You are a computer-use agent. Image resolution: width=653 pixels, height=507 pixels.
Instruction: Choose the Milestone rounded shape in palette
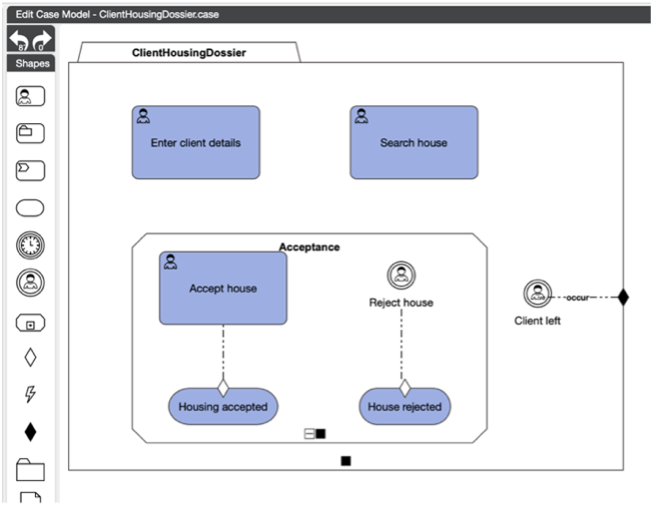30,208
